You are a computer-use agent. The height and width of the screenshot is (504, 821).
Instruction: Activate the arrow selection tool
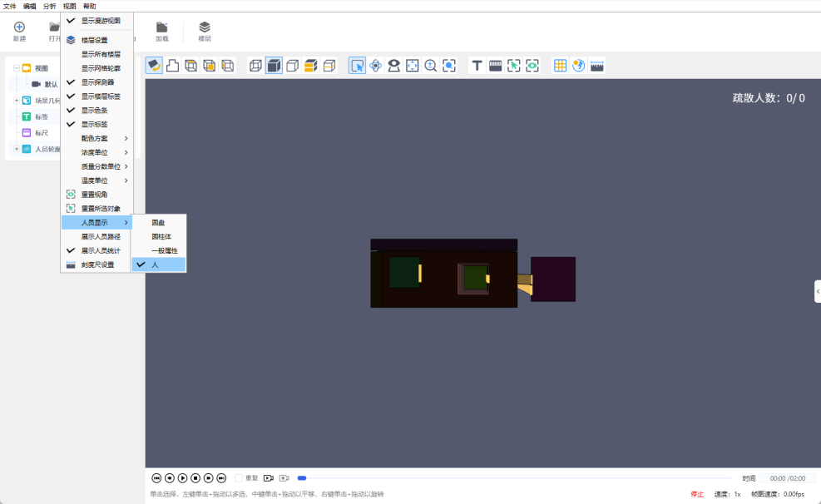pos(357,66)
